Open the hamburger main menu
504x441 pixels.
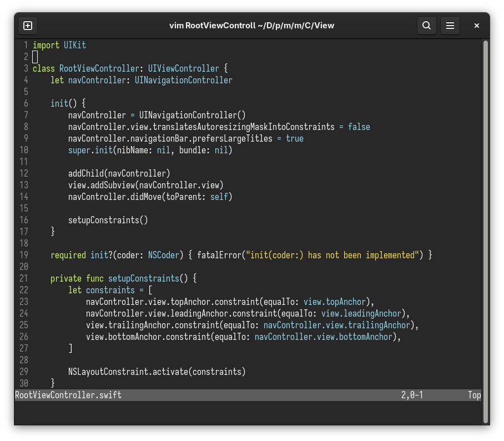(450, 26)
